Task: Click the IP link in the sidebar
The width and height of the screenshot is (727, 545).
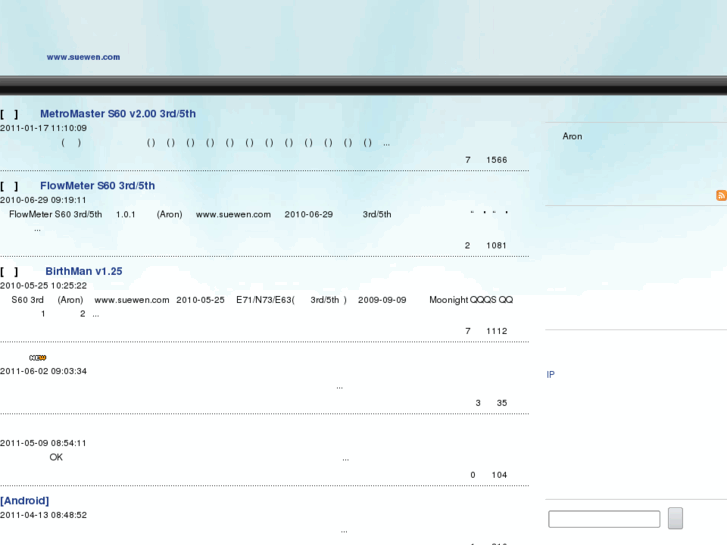Action: 550,374
